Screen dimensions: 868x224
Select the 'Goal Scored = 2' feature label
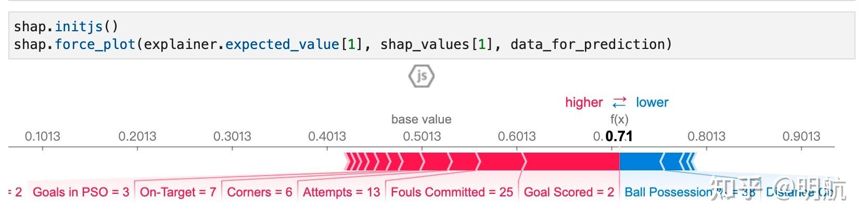[x=569, y=192]
